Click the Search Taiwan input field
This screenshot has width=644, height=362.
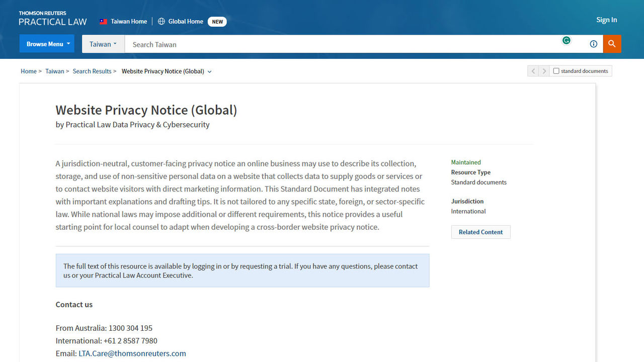(342, 44)
